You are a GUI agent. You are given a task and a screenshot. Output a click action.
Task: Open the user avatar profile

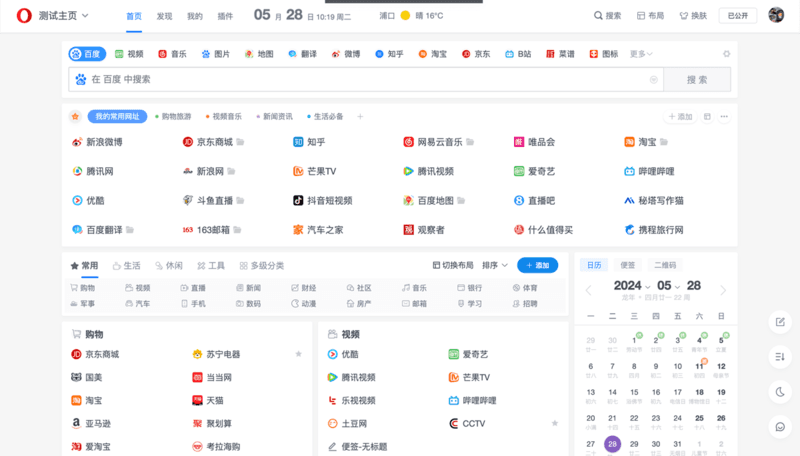[x=776, y=15]
